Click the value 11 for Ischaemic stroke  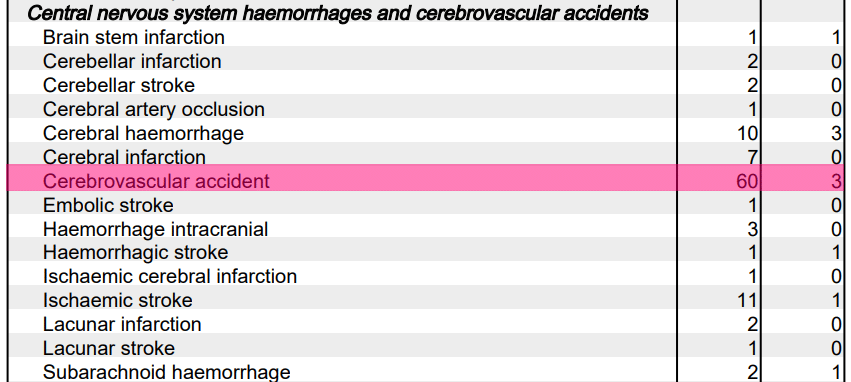coord(747,300)
